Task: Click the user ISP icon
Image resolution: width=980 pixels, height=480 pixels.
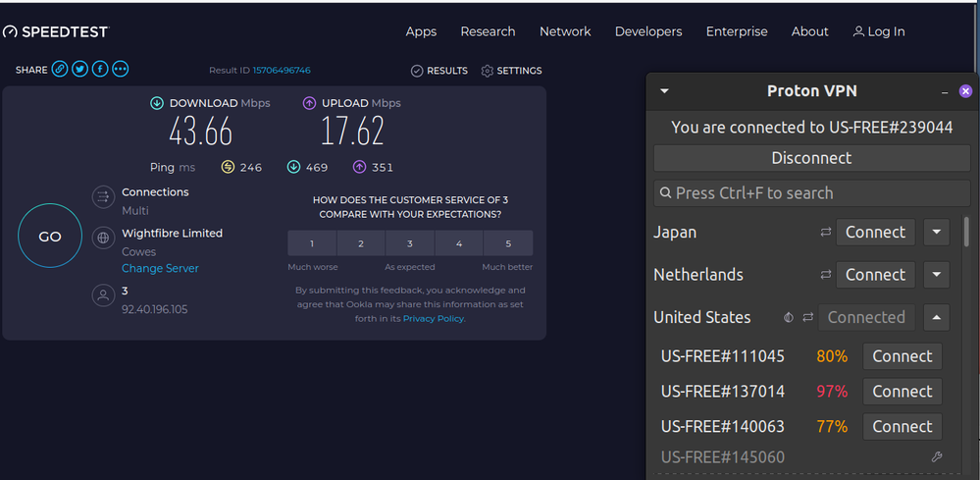Action: click(103, 295)
